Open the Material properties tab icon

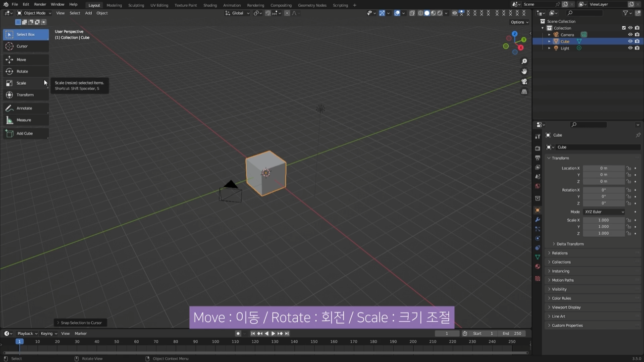point(537,266)
